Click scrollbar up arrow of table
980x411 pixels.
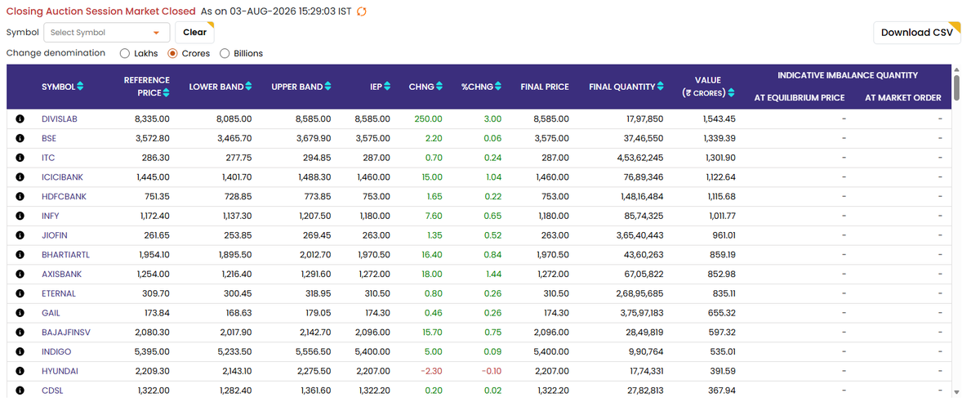tap(957, 69)
